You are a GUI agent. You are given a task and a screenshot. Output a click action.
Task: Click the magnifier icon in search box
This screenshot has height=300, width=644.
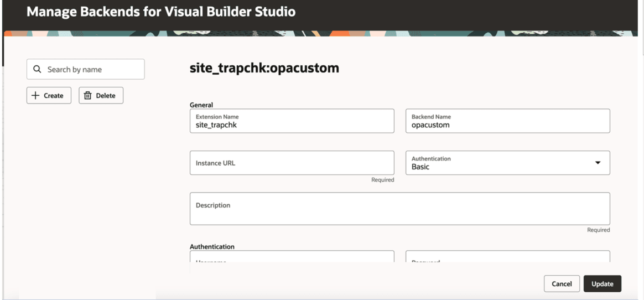click(x=37, y=69)
